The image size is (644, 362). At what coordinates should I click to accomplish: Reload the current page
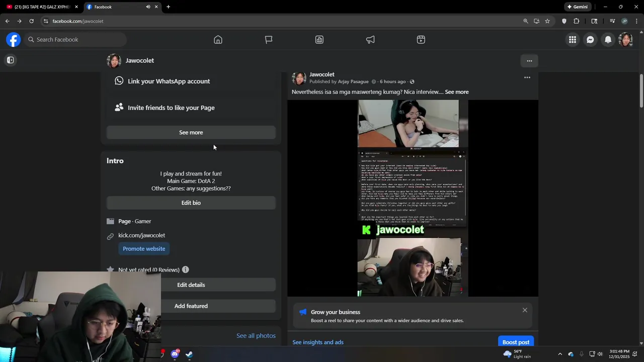(x=31, y=21)
